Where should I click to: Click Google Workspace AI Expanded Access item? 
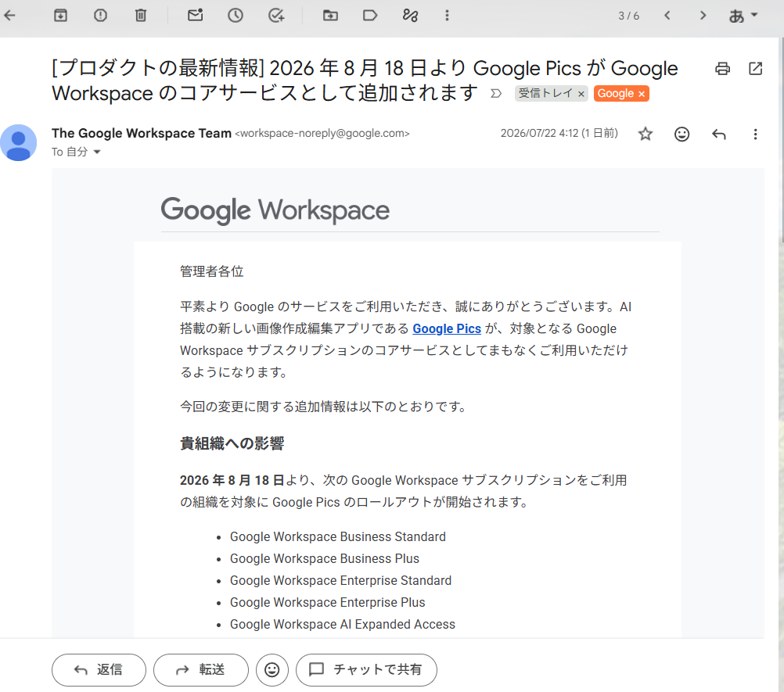(x=343, y=625)
